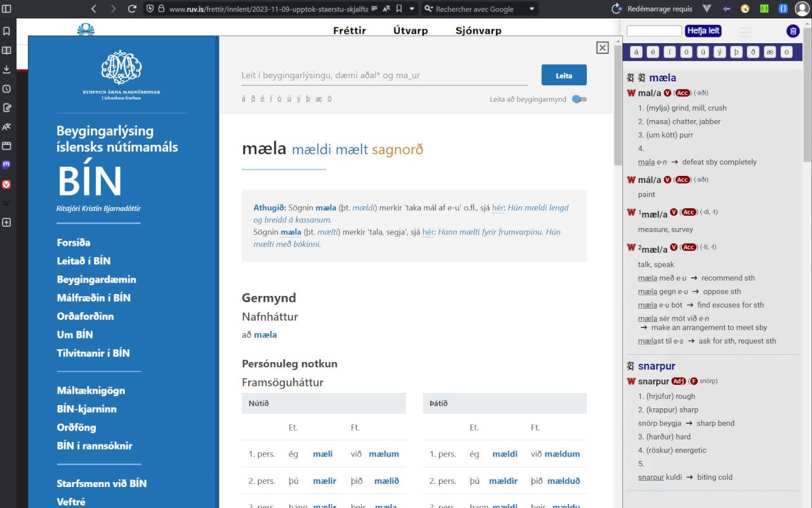Click the mælum verb form link
Screen dimensions: 812x508
384,454
